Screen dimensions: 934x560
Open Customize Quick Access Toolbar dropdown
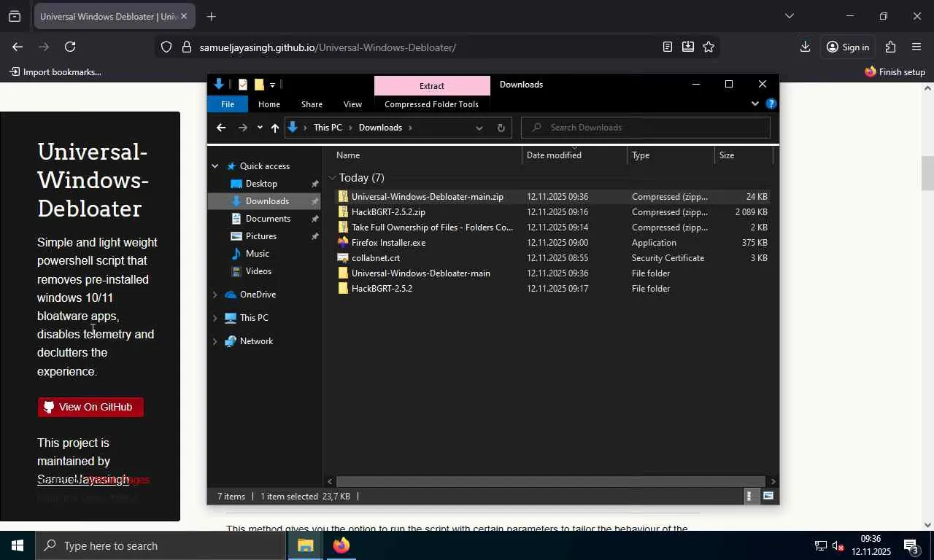coord(273,85)
